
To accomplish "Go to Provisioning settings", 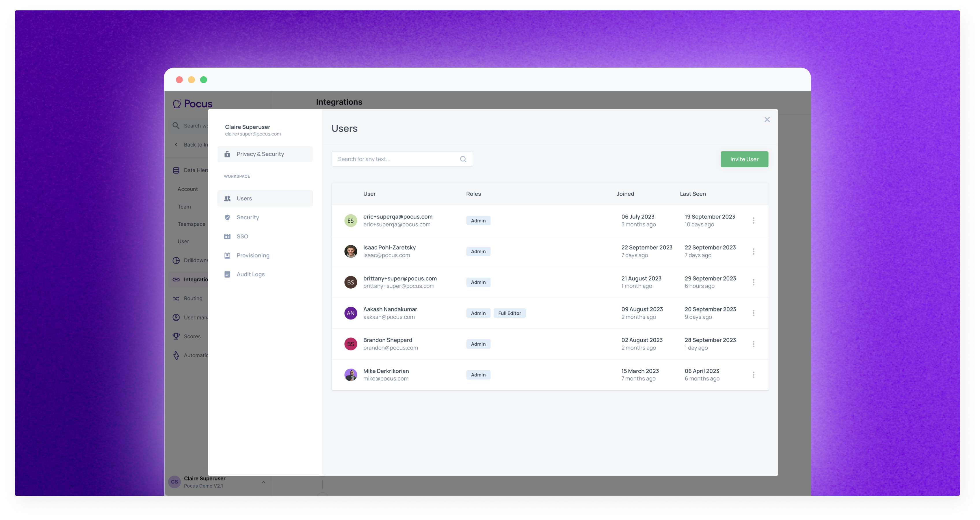I will 253,255.
